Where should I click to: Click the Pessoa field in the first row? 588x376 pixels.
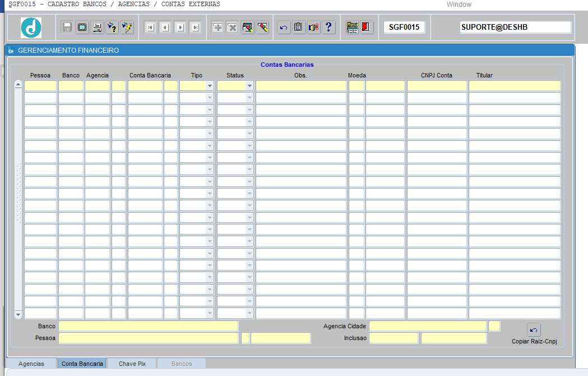[40, 86]
